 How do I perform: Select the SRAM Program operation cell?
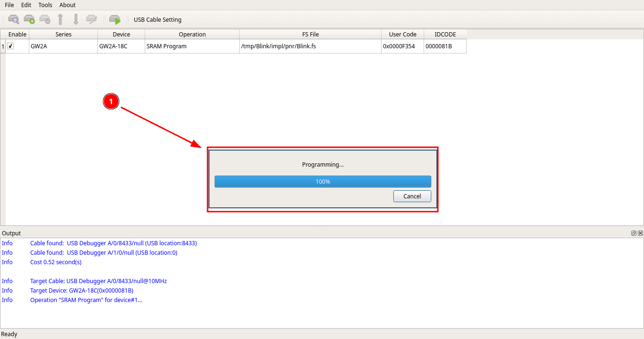(x=192, y=46)
